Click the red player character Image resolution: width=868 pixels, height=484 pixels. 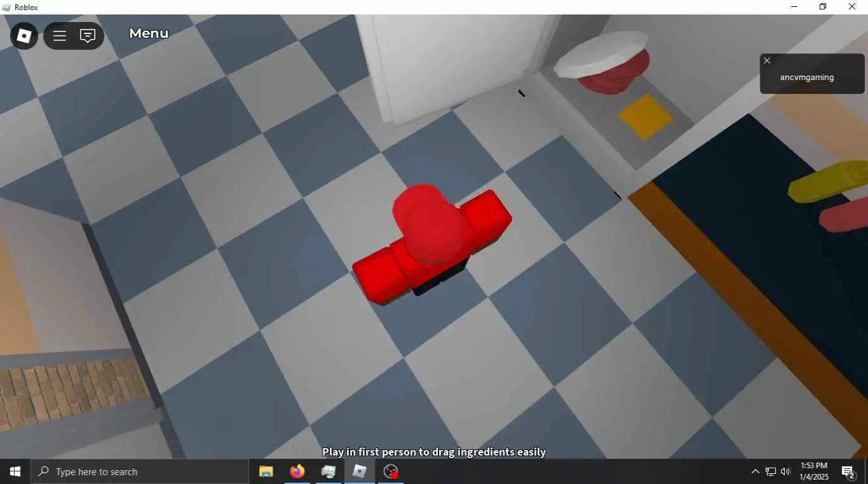click(432, 245)
